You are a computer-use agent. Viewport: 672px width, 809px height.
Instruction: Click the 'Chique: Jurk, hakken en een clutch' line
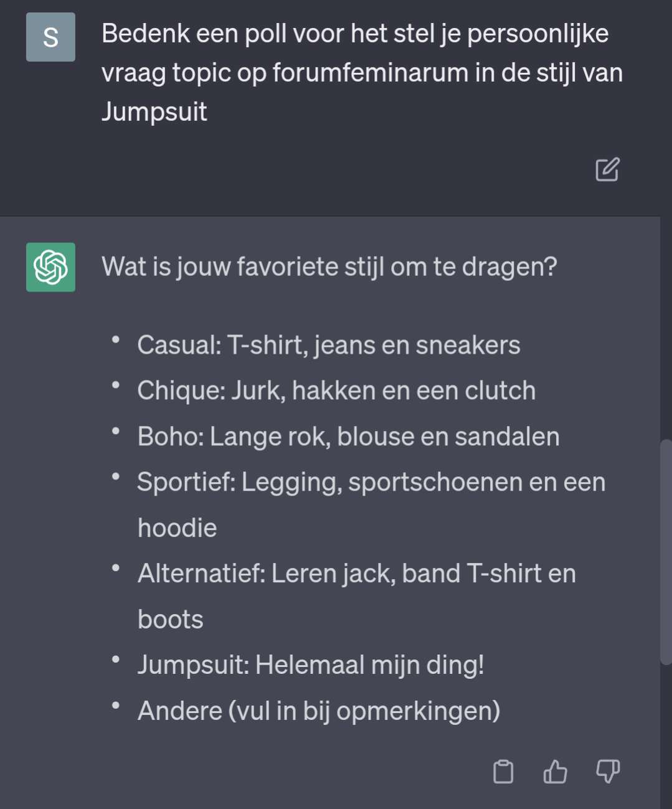336,390
